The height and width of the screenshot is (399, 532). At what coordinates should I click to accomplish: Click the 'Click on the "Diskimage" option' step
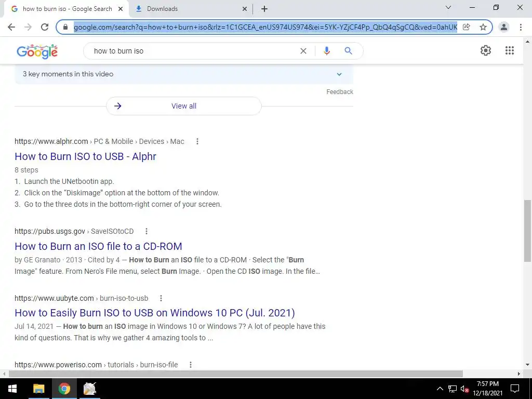[122, 193]
